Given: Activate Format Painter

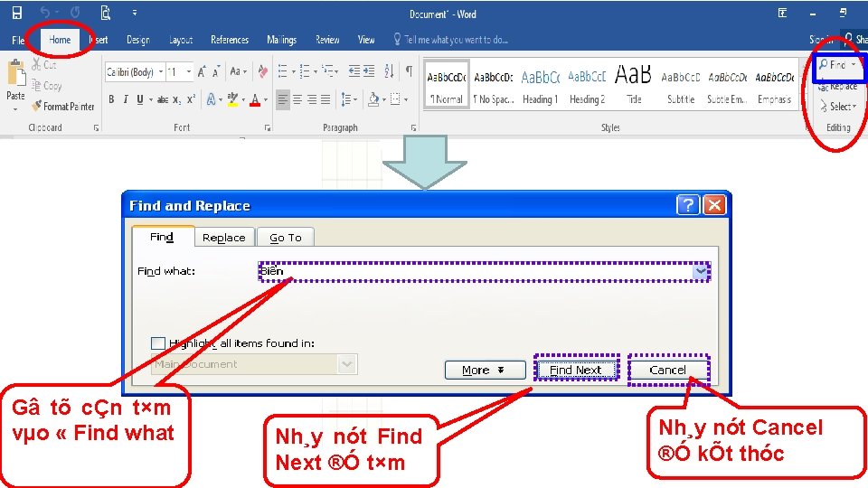Looking at the screenshot, I should point(63,107).
